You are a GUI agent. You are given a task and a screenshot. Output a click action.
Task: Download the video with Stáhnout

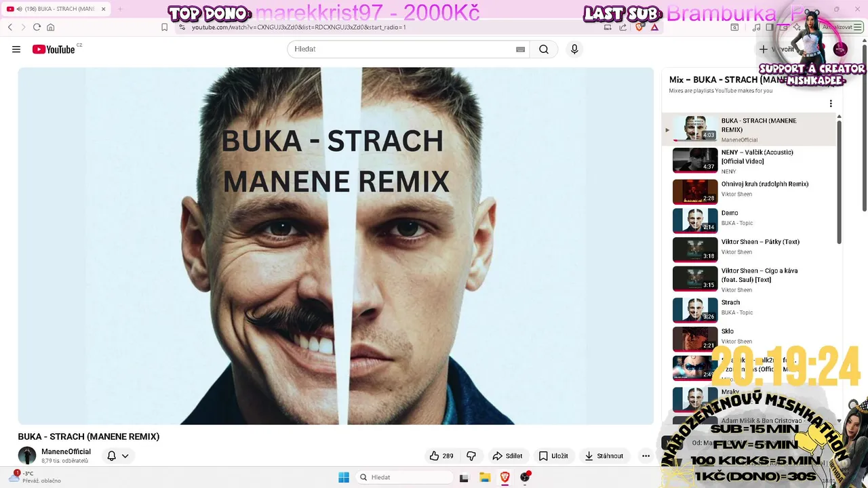coord(604,456)
